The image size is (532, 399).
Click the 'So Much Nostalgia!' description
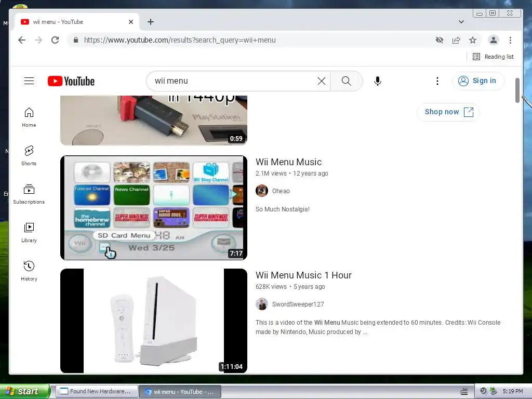click(x=283, y=209)
